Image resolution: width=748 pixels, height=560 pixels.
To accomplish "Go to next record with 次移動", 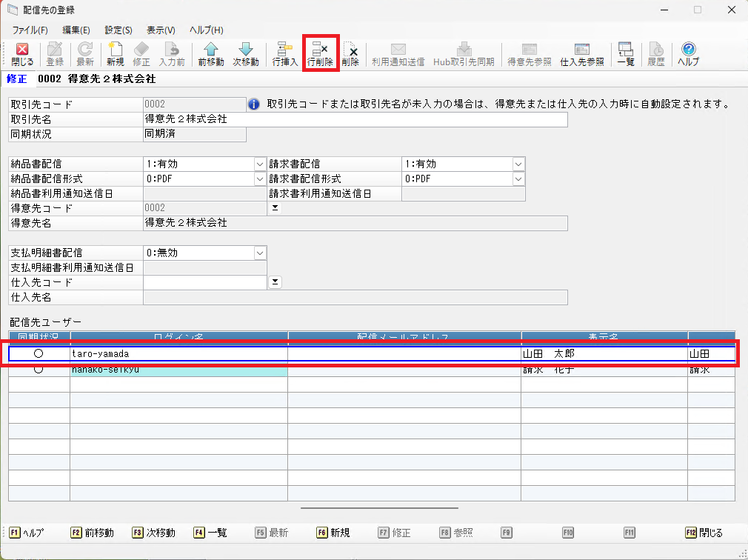I will pyautogui.click(x=246, y=54).
